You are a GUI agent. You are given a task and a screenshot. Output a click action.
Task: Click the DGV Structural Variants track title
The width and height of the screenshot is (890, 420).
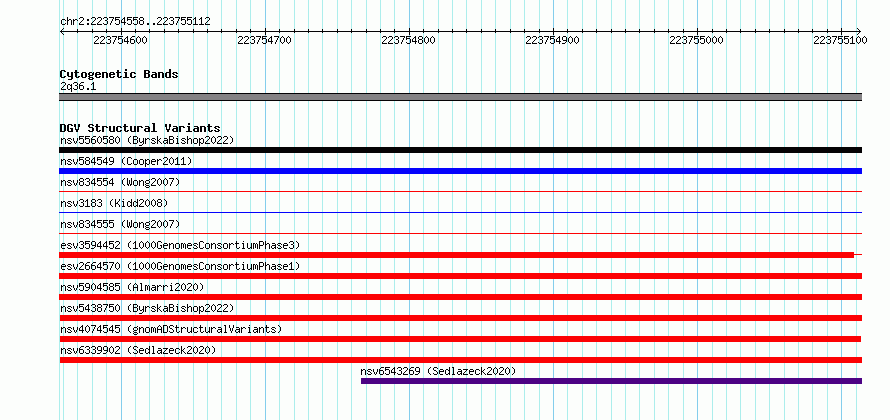tap(140, 128)
